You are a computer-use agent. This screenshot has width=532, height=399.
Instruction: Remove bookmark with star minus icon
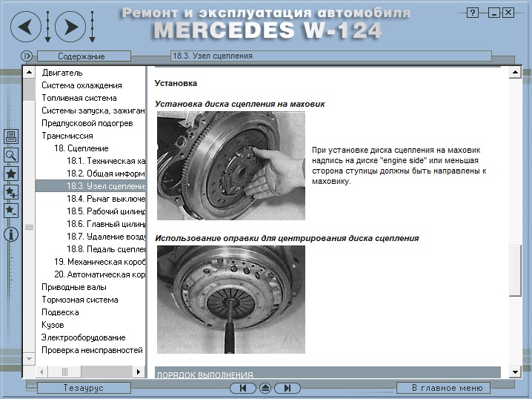point(11,211)
